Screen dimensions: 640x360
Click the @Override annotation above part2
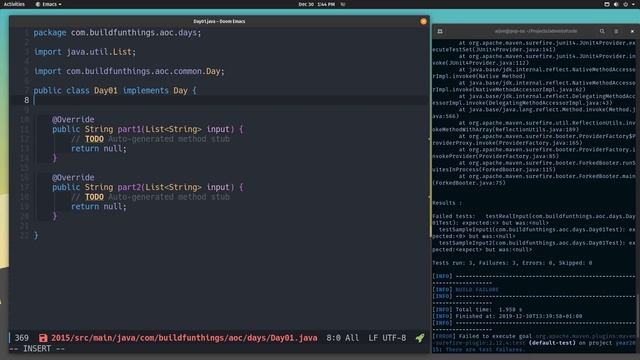[73, 177]
